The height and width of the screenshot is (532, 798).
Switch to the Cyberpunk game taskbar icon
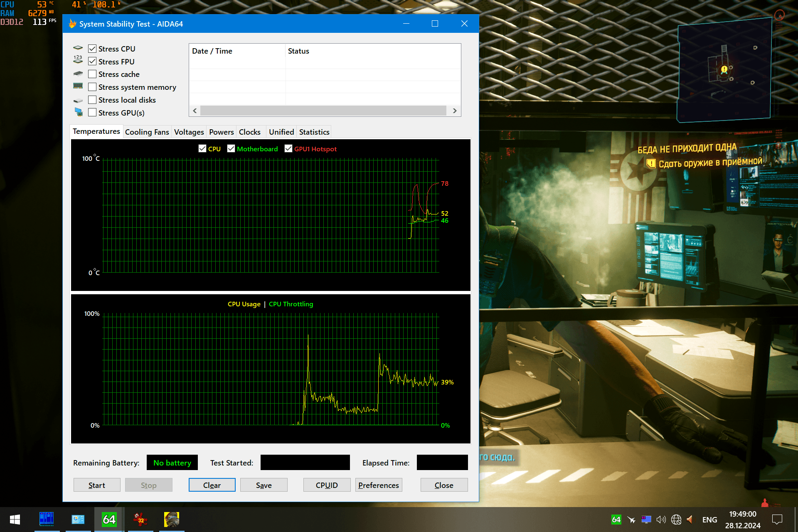(172, 520)
